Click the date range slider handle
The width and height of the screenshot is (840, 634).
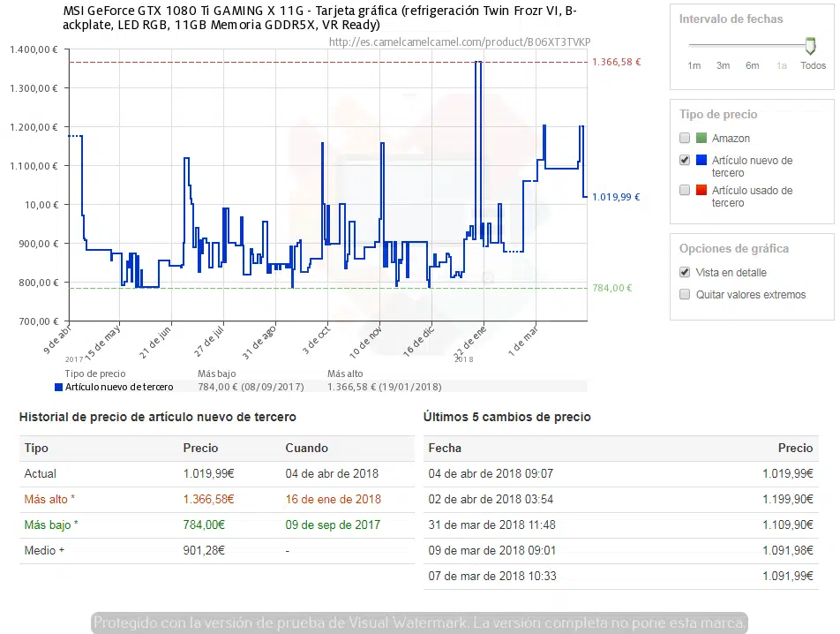[811, 46]
